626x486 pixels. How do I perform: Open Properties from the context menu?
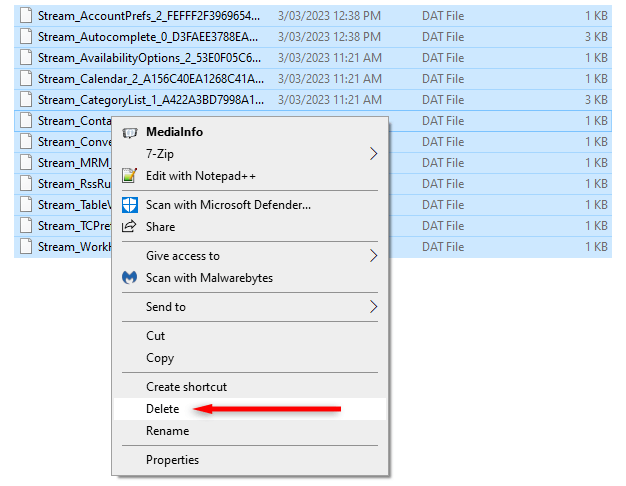[172, 460]
